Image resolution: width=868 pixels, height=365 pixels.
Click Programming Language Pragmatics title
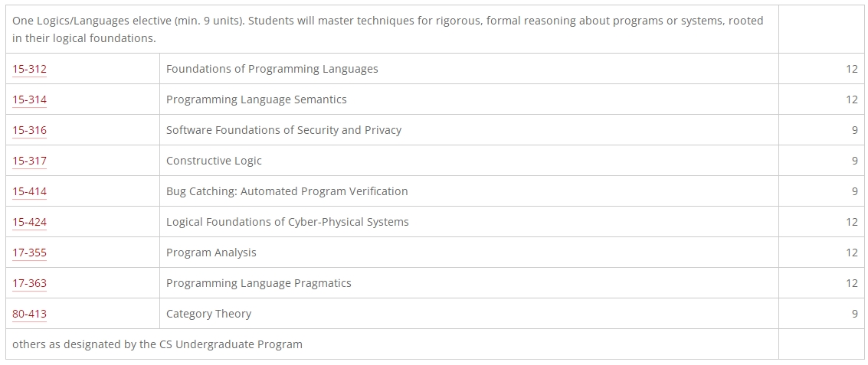click(x=258, y=283)
